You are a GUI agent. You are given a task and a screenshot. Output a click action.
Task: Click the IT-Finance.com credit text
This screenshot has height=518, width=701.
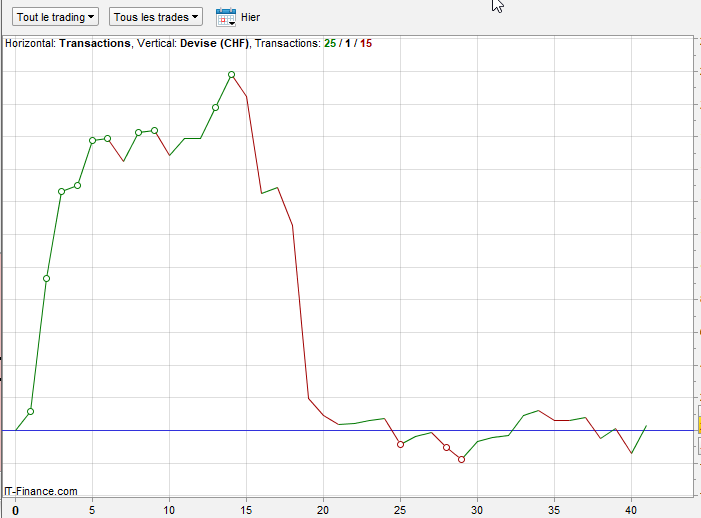click(x=41, y=491)
